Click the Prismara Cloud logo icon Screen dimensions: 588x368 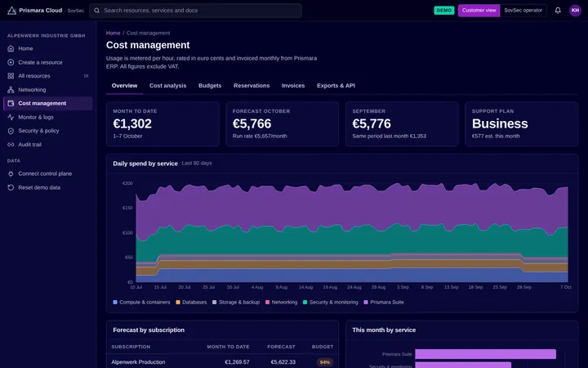click(x=11, y=11)
